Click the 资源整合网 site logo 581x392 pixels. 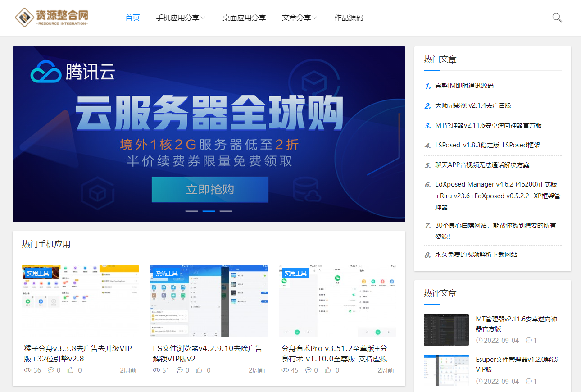(x=51, y=17)
